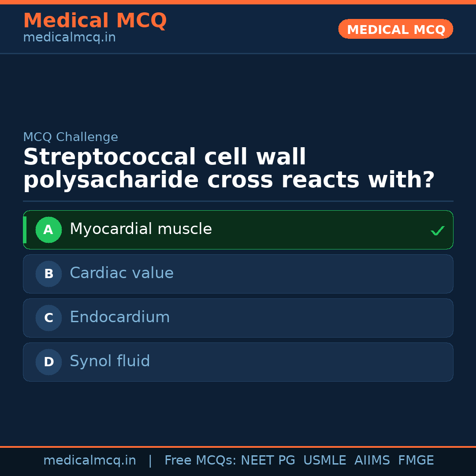Click the green A letter circle
Screen dimensions: 476x476
[x=48, y=230]
